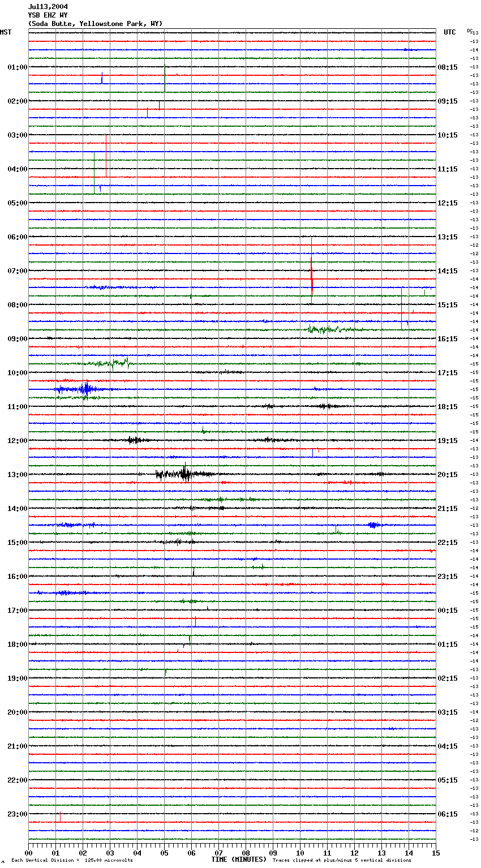Image resolution: width=481 pixels, height=868 pixels.
Task: Click the 07:00 MST time label
Action: (x=18, y=271)
